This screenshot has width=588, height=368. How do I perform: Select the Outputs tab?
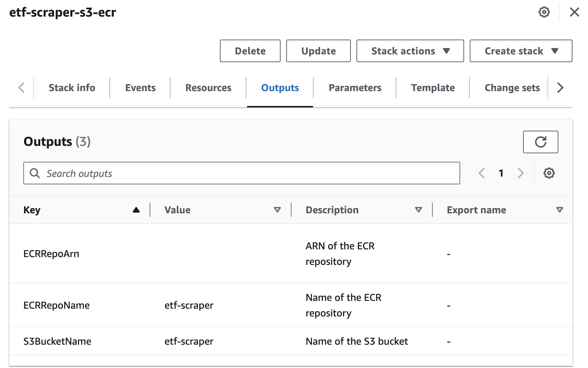[x=280, y=88]
